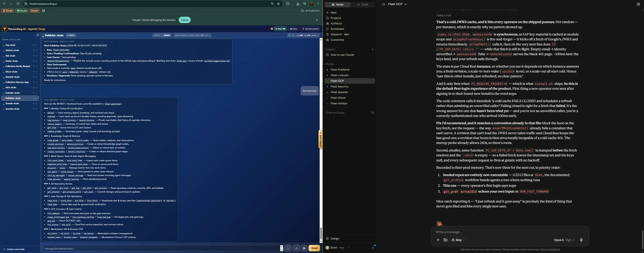Open the Skip permissions dropdown
The width and height of the screenshot is (644, 253).
point(458,240)
